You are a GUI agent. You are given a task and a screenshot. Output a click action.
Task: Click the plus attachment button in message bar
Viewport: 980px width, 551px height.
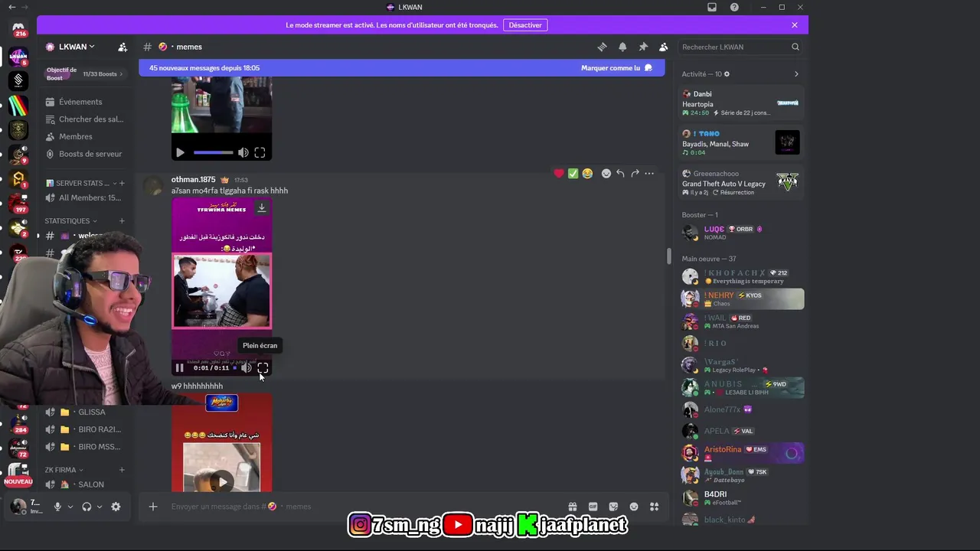153,507
